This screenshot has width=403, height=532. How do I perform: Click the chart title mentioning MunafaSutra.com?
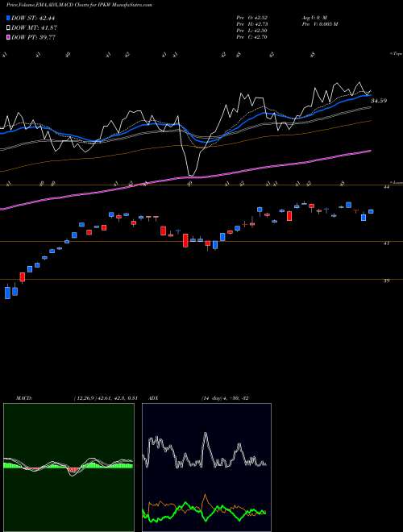click(x=79, y=5)
